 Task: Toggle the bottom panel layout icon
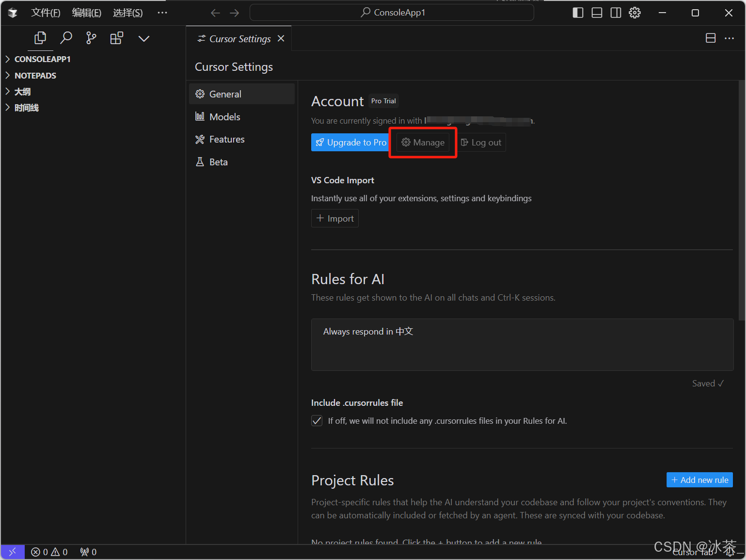tap(597, 13)
